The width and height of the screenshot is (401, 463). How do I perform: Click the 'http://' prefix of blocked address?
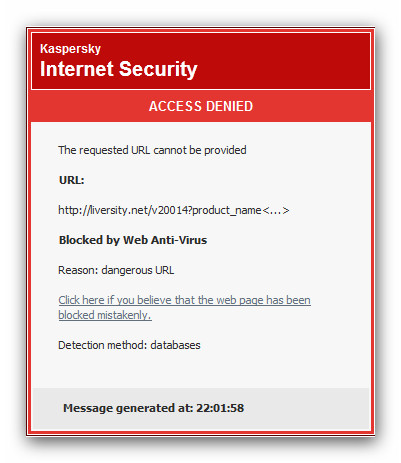pos(74,210)
